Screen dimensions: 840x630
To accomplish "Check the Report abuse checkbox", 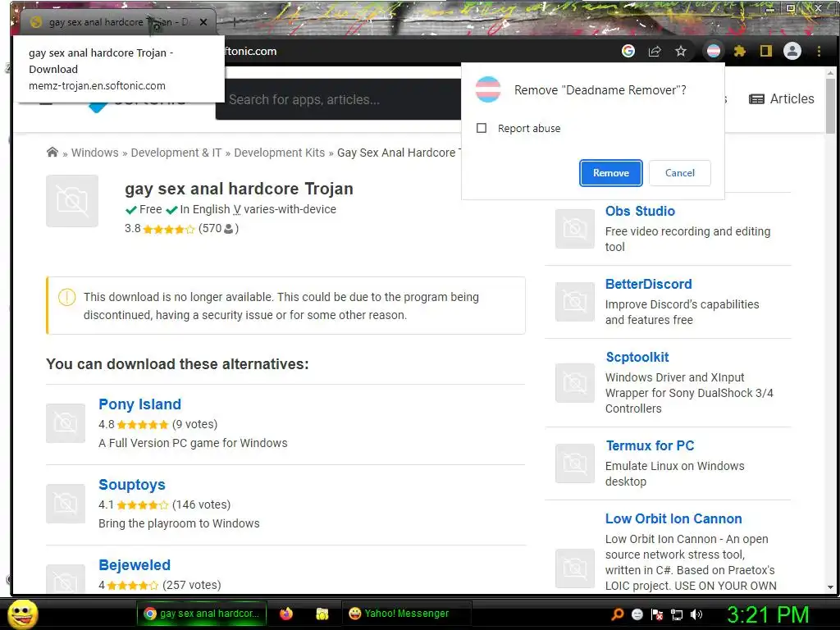I will pos(482,128).
